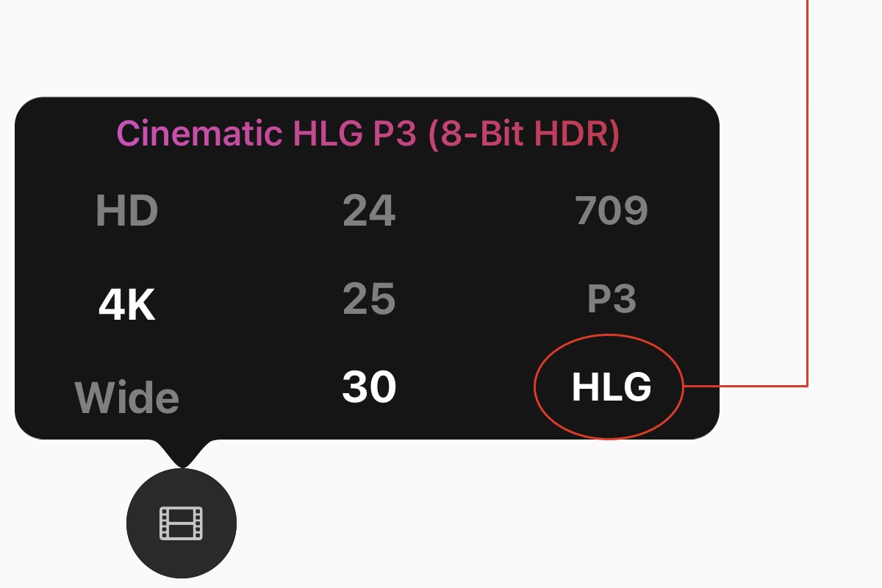Set frame rate to 24
The width and height of the screenshot is (882, 588).
tap(369, 212)
